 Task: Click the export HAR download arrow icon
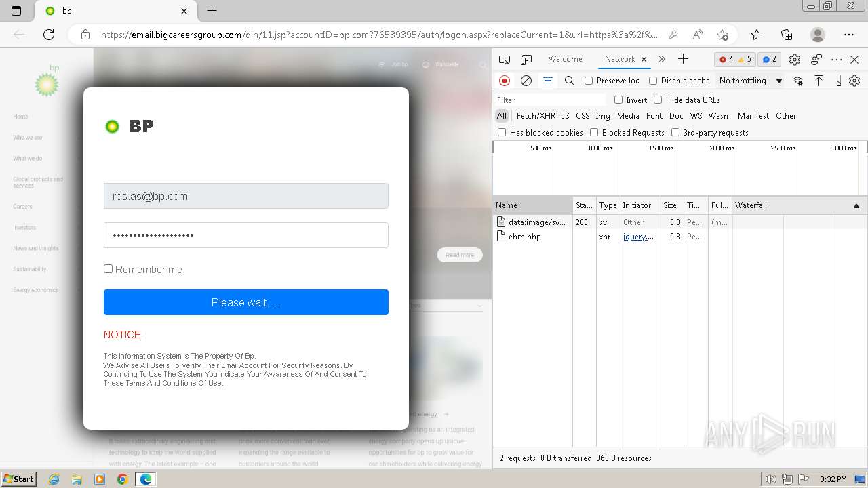(x=839, y=81)
